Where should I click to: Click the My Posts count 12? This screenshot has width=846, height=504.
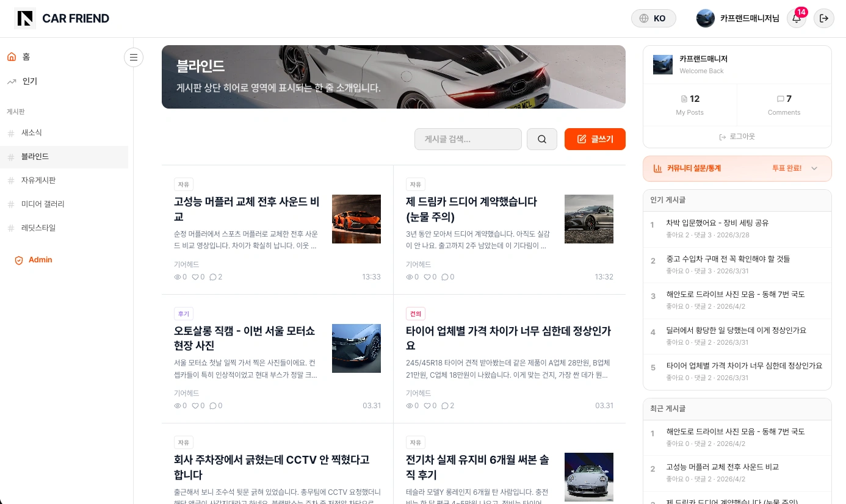[x=695, y=99]
